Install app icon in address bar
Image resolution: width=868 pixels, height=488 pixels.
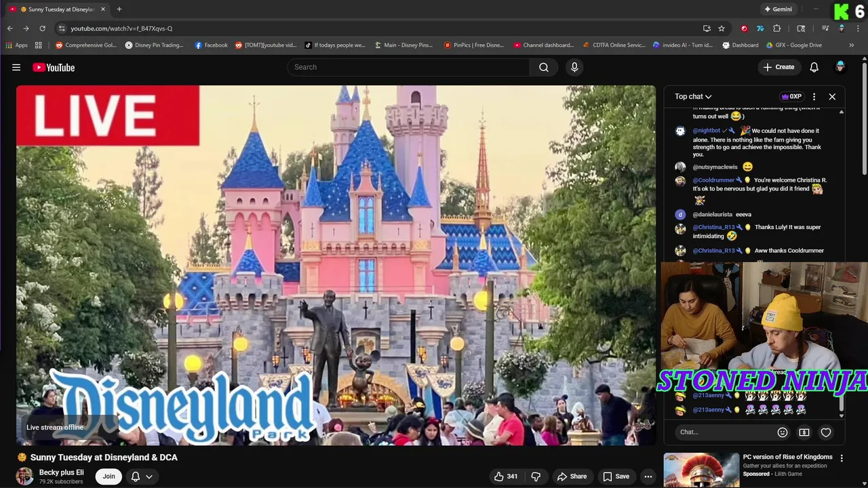click(707, 28)
